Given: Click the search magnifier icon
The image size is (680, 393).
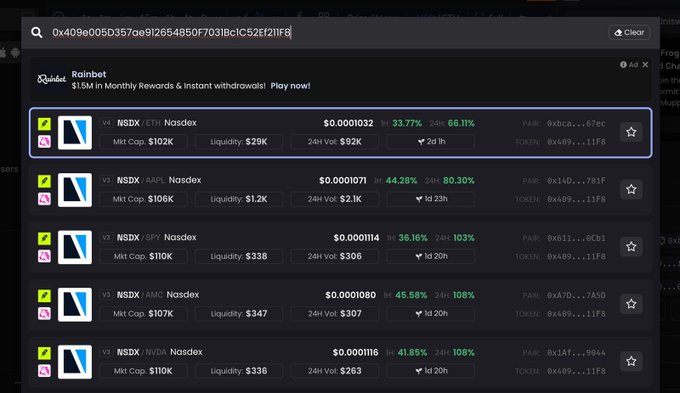Looking at the screenshot, I should click(x=37, y=32).
